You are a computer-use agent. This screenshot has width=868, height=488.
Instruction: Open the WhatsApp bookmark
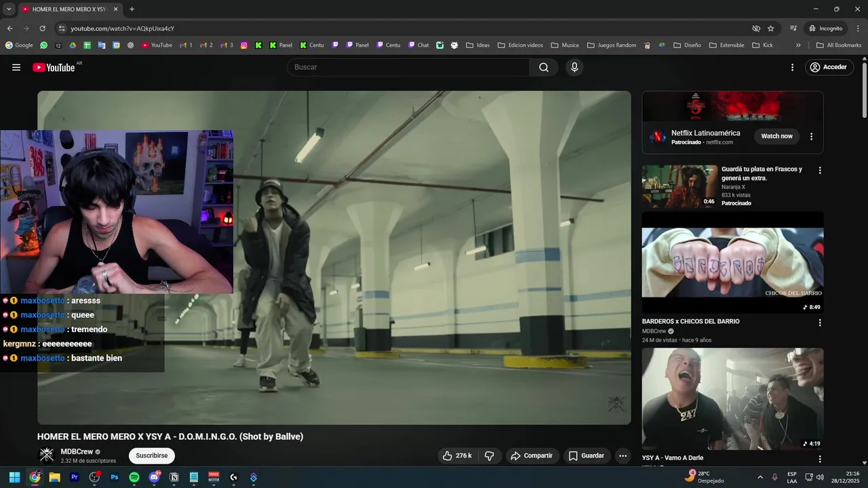click(x=44, y=45)
